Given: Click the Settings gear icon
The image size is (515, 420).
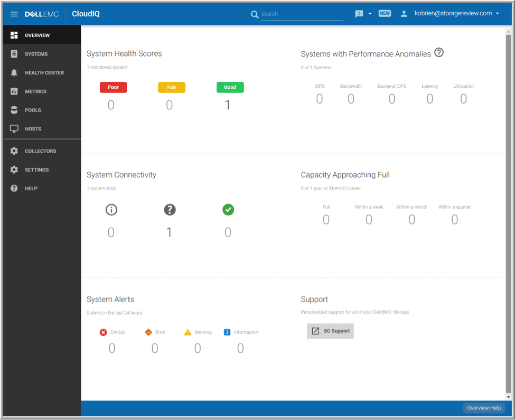Looking at the screenshot, I should pyautogui.click(x=14, y=170).
